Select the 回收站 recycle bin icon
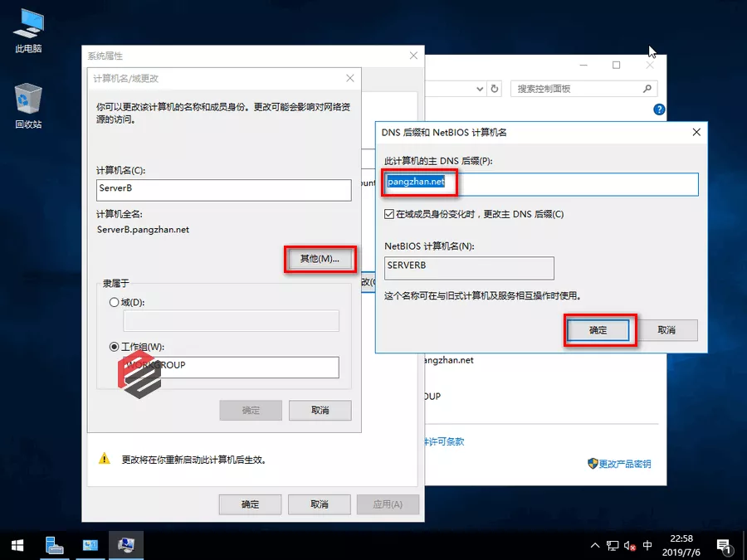The height and width of the screenshot is (560, 747). [28, 105]
